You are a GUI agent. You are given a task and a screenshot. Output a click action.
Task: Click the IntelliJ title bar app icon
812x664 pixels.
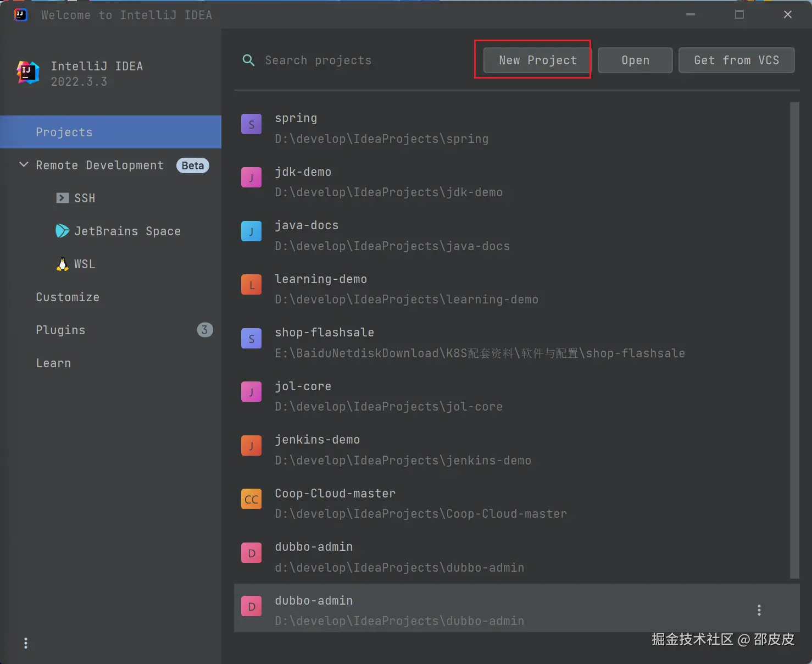coord(21,15)
